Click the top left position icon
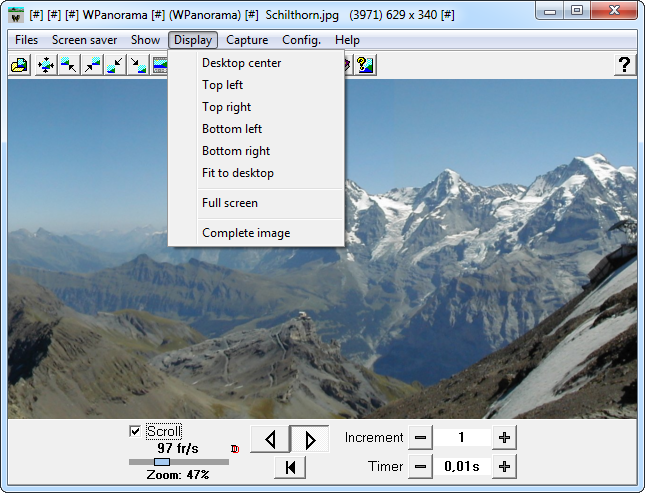 click(x=69, y=65)
